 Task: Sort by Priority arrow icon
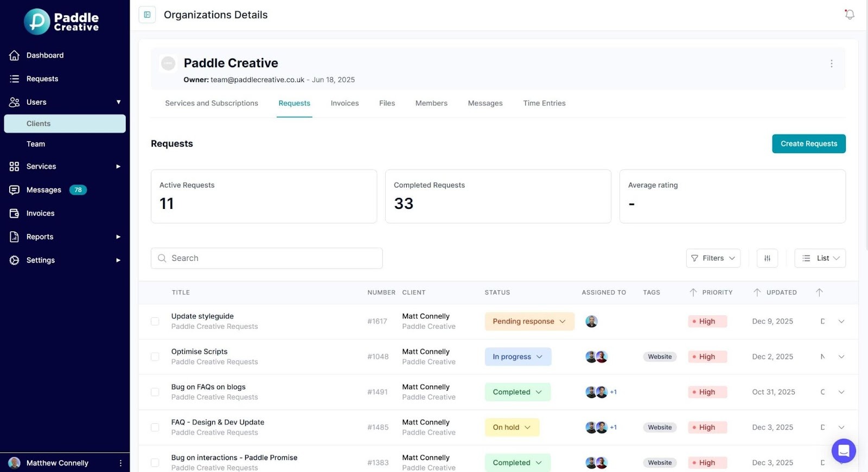(693, 292)
